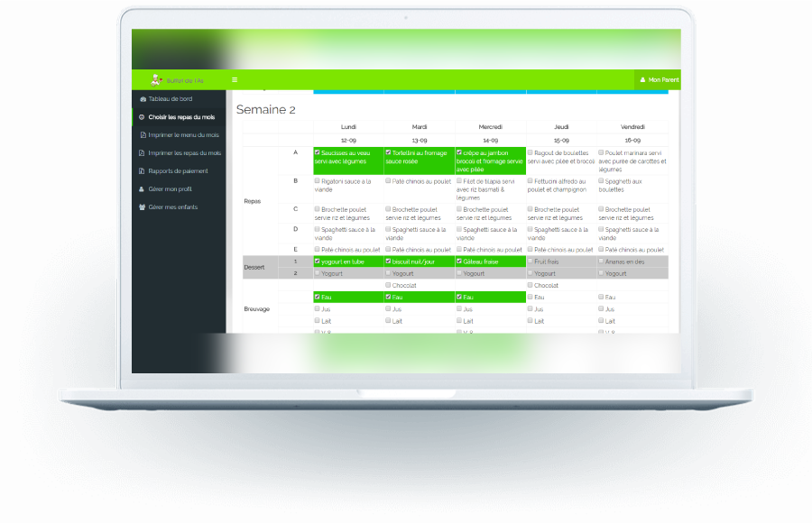Click the Gérer mes enfants group icon
Screen dimensions: 812x523
click(x=142, y=207)
